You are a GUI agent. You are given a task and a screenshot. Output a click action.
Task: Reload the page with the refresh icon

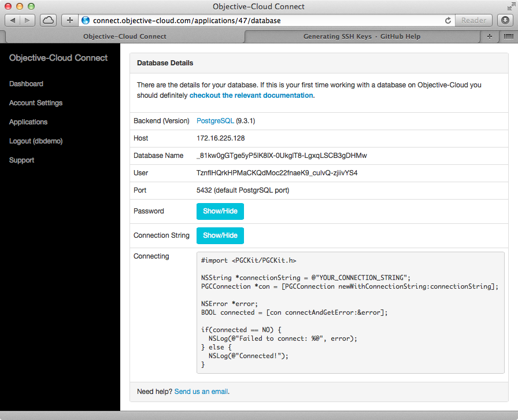(x=447, y=20)
